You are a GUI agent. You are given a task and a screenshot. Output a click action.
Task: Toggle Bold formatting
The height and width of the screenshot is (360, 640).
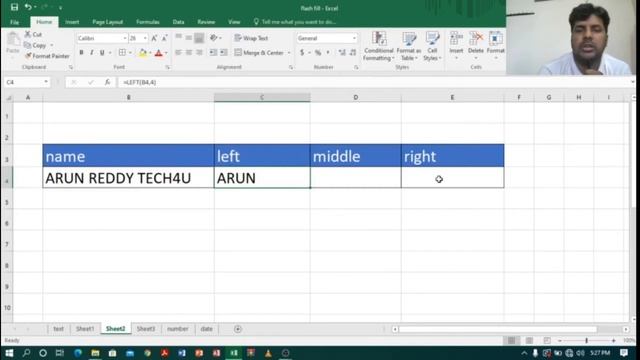click(x=81, y=53)
